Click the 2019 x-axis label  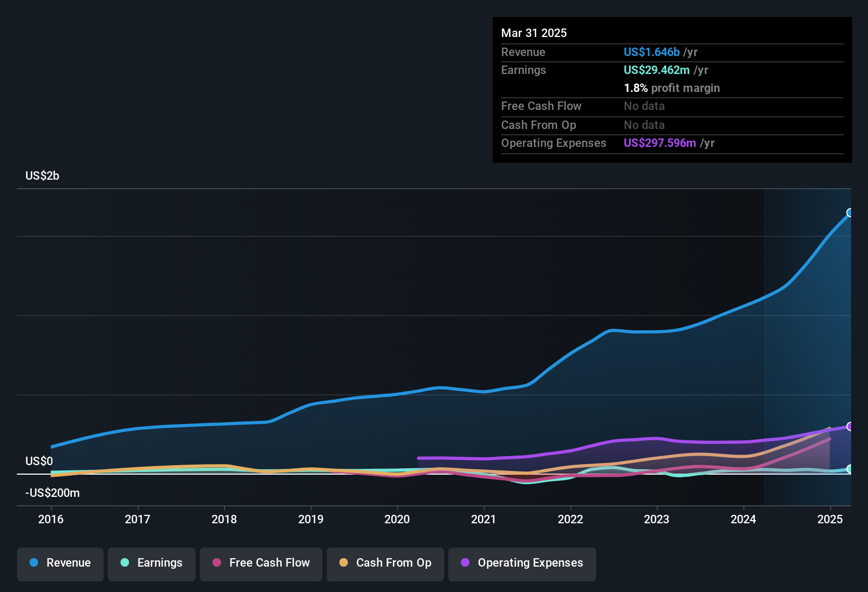point(311,519)
